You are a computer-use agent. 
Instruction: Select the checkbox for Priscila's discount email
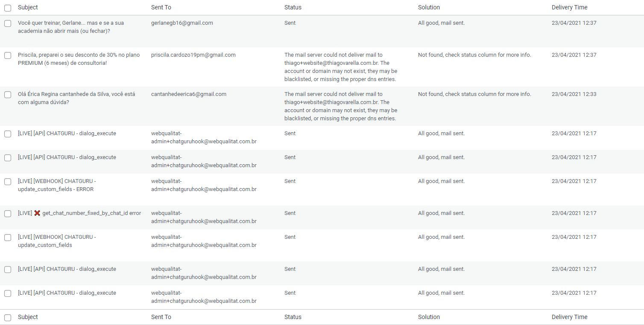(8, 55)
